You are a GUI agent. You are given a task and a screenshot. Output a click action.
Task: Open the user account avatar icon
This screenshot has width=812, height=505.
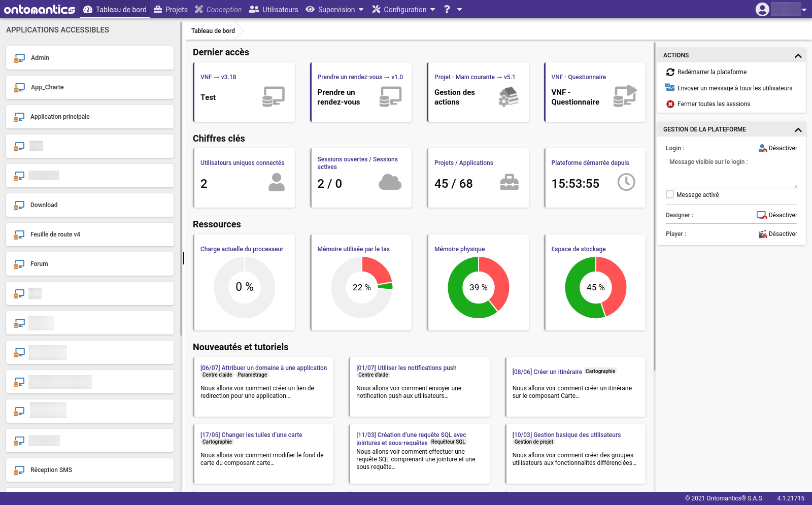[x=762, y=9]
